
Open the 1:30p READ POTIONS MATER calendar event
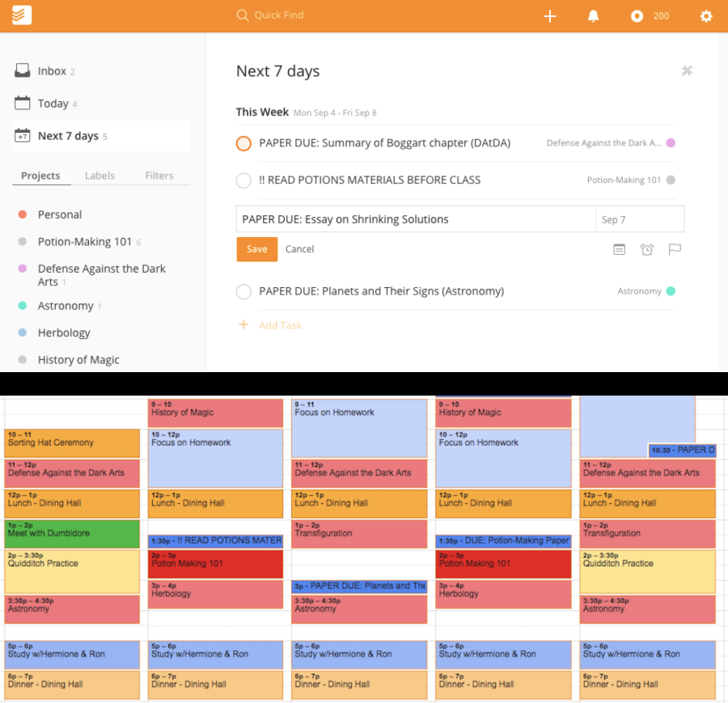pyautogui.click(x=215, y=540)
